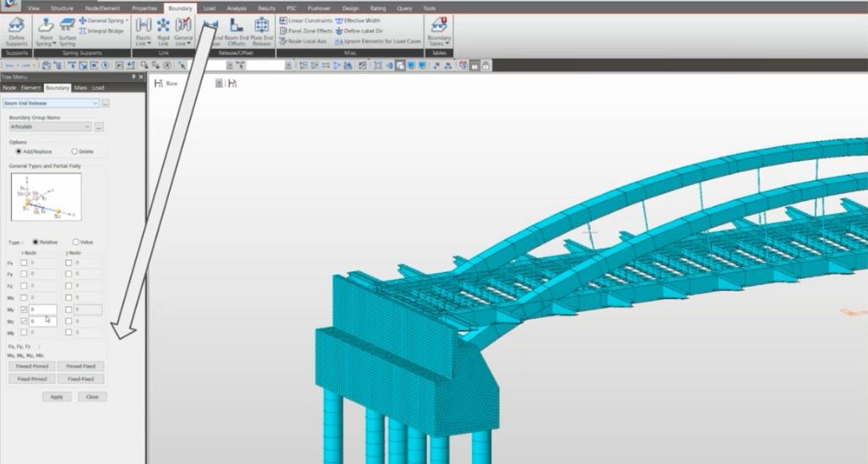The height and width of the screenshot is (464, 868).
Task: Check the i-Node Fy checkbox
Action: pyautogui.click(x=24, y=275)
